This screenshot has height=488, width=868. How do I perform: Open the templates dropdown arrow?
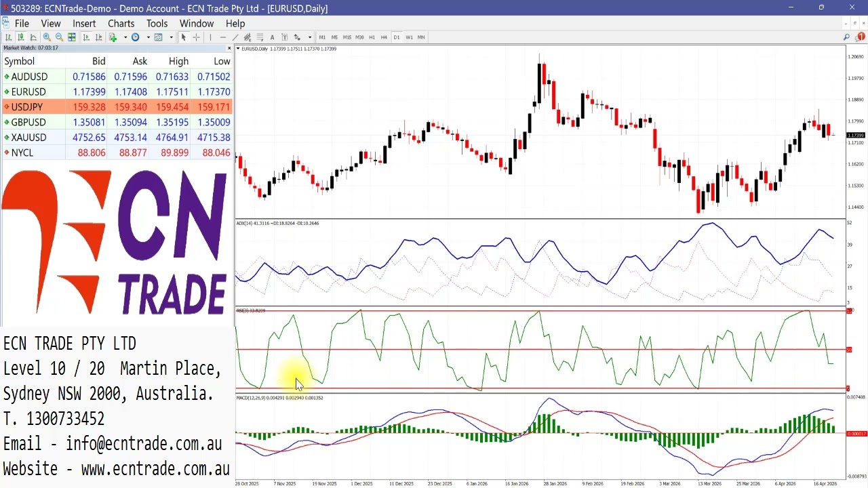click(x=171, y=37)
